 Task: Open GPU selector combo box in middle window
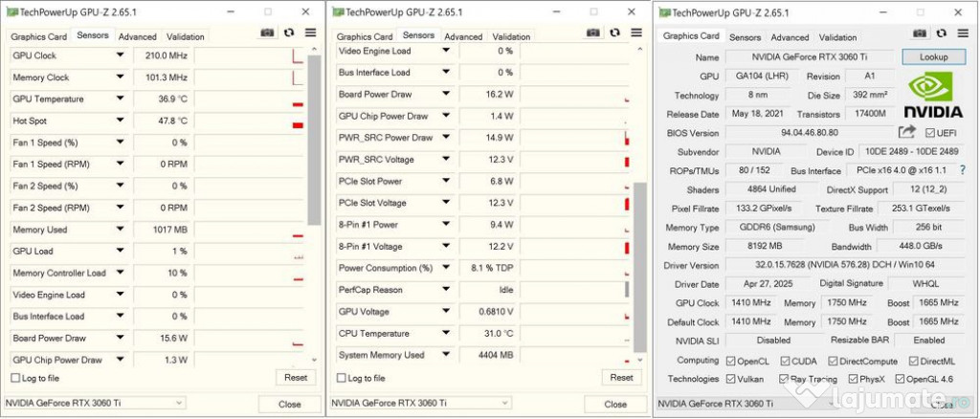pyautogui.click(x=421, y=404)
